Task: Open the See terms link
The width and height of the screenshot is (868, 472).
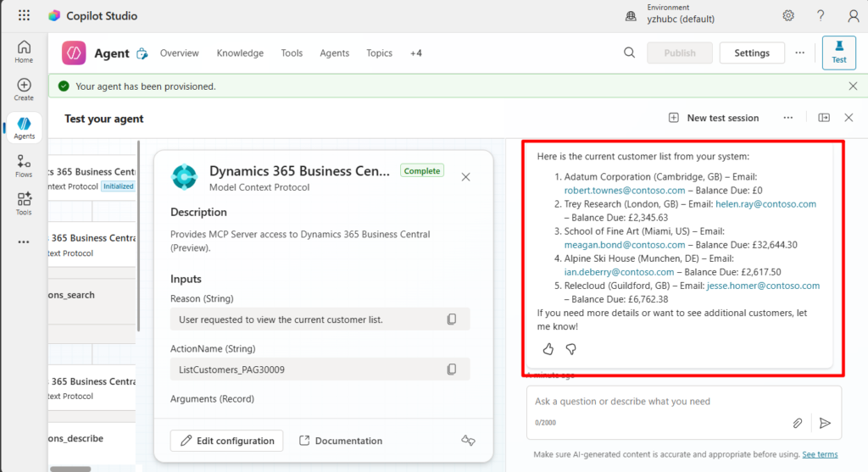Action: click(820, 455)
